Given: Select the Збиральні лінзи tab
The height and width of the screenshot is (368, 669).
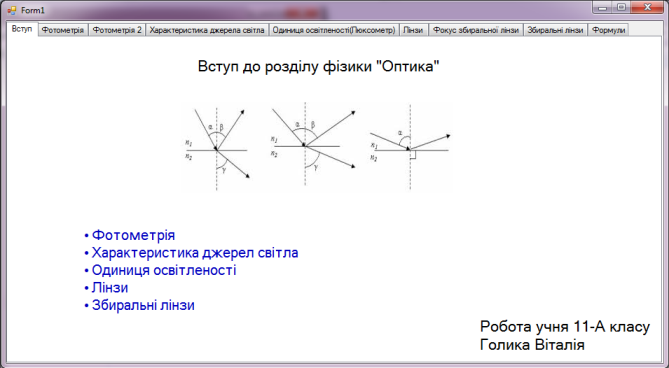Looking at the screenshot, I should [555, 30].
